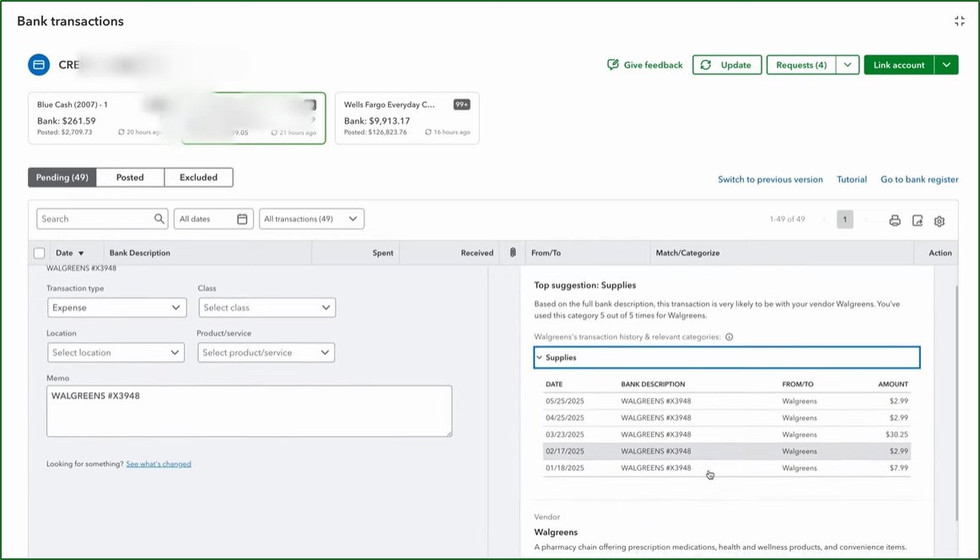Open the table settings gear icon
This screenshot has height=560, width=980.
pos(940,221)
